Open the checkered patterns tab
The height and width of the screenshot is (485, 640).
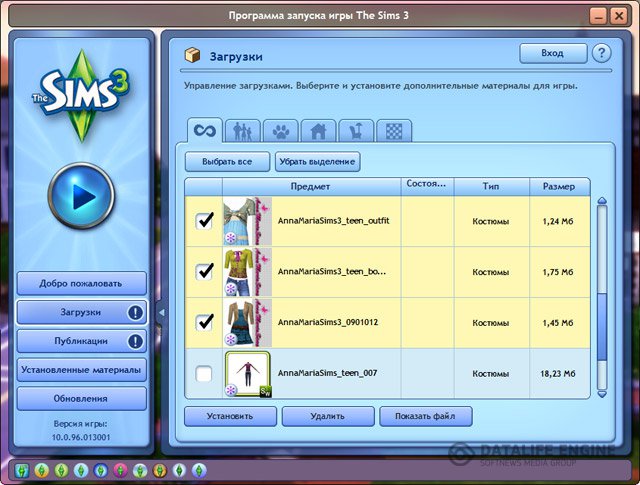(x=394, y=131)
